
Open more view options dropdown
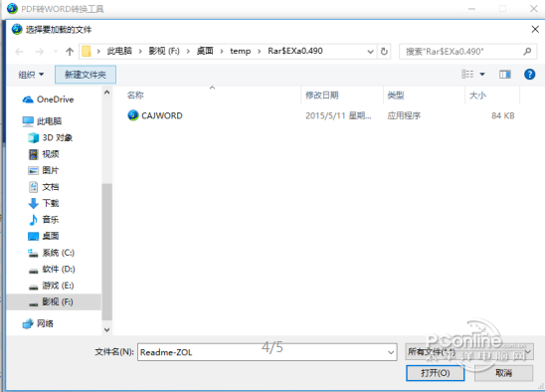482,74
